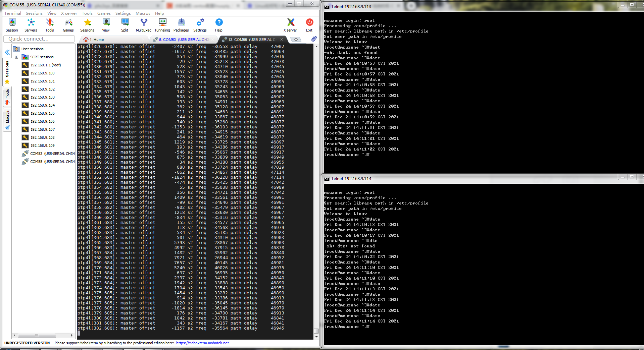This screenshot has height=350, width=644.
Task: Close the COM55 terminal tab
Action: pyautogui.click(x=282, y=40)
